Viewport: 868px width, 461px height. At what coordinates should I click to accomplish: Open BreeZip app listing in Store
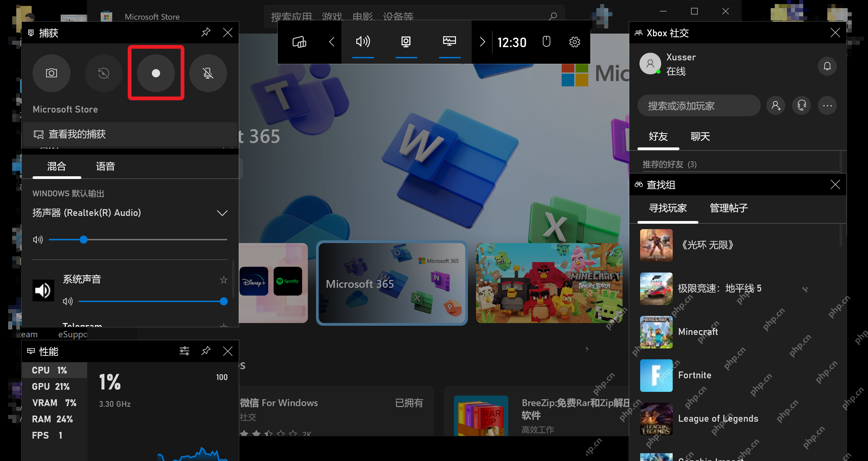536,411
